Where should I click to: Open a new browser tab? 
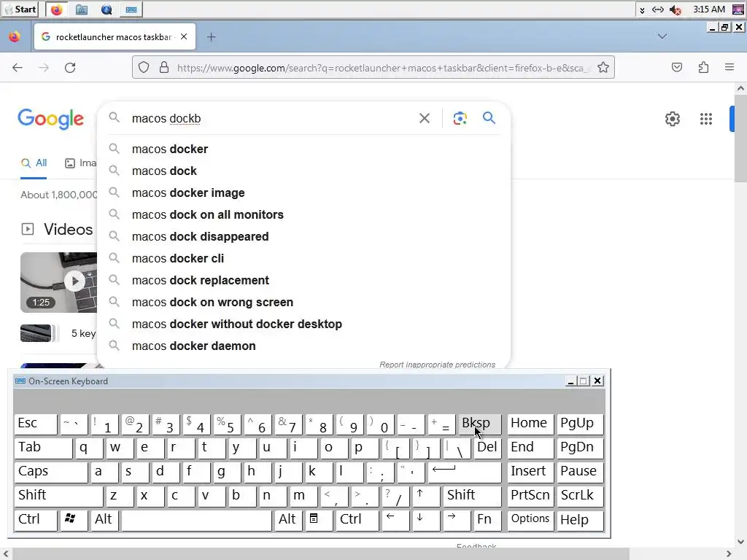click(x=211, y=36)
